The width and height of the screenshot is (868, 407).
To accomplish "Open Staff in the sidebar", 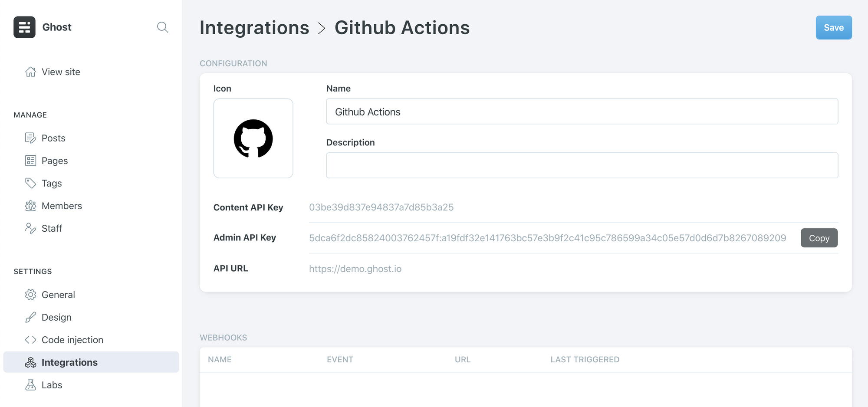I will (52, 228).
